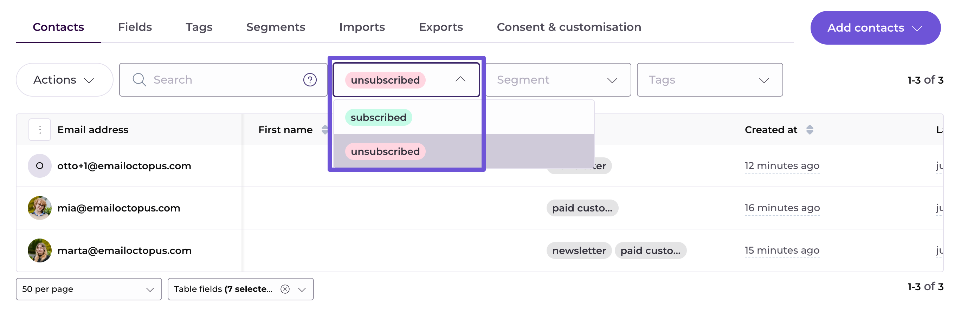Click marta@emailoctopus.com avatar photo
Image resolution: width=980 pixels, height=326 pixels.
(x=40, y=251)
